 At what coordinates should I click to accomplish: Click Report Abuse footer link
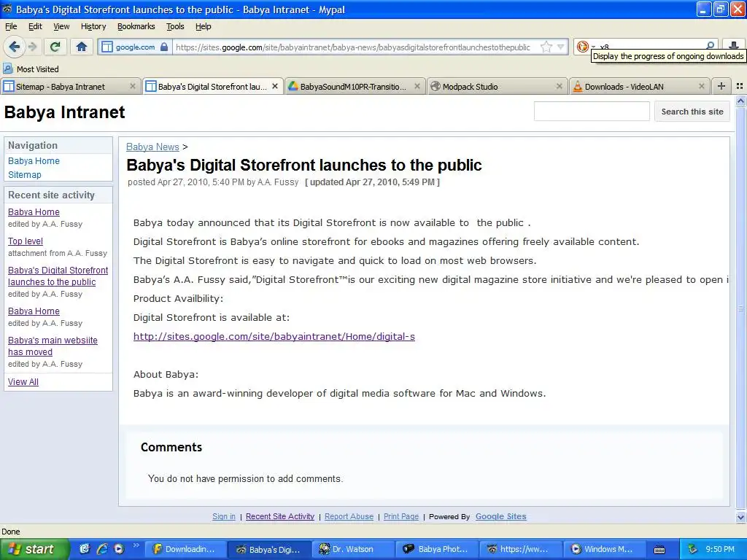(x=349, y=517)
